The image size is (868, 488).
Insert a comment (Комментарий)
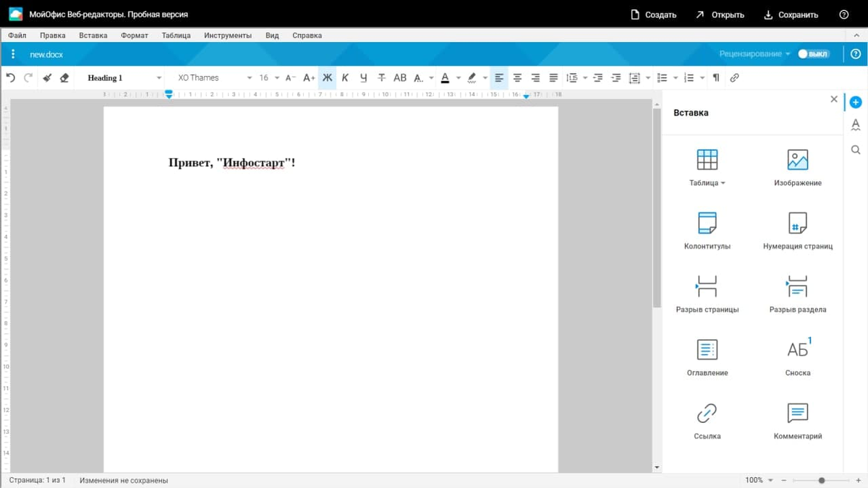tap(798, 421)
